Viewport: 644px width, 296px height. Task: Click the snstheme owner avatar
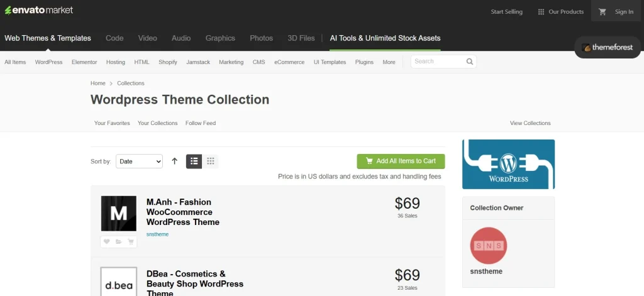coord(488,245)
